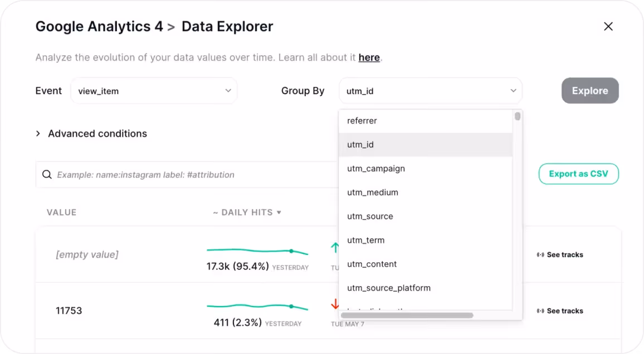Screen dimensions: 644x354
Task: Click the red down trend arrow
Action: click(335, 304)
